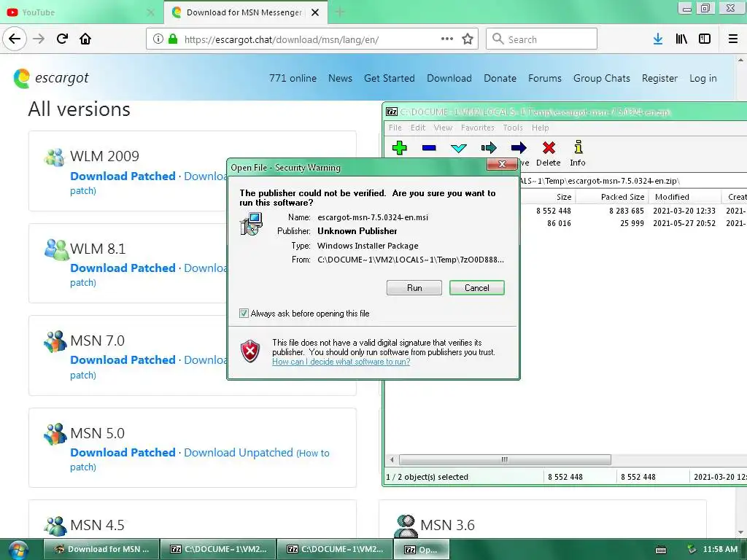Image resolution: width=747 pixels, height=560 pixels.
Task: Open the Log in link
Action: [x=703, y=78]
